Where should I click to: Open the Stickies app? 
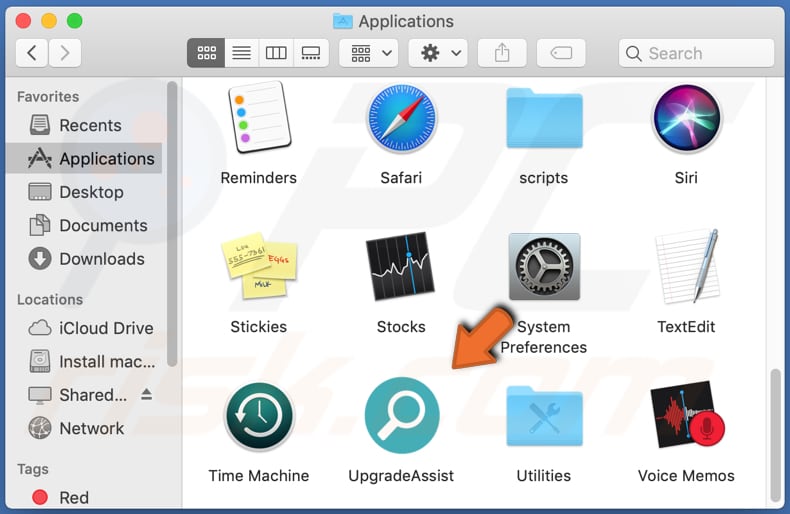coord(258,267)
